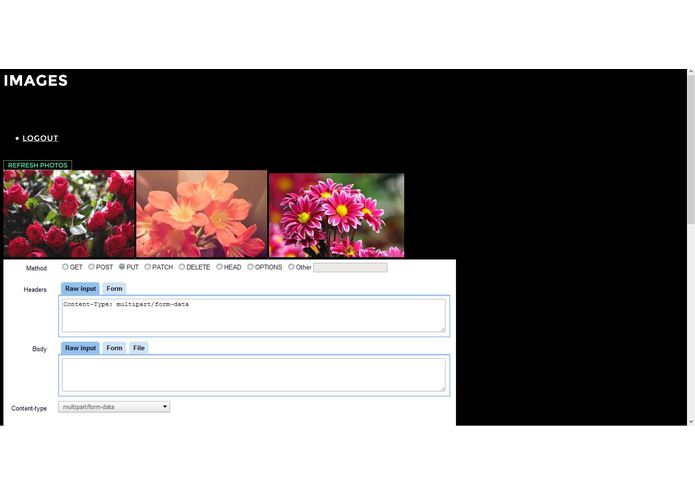Select the OPTIONS method radio button
695x494 pixels.
pyautogui.click(x=250, y=267)
